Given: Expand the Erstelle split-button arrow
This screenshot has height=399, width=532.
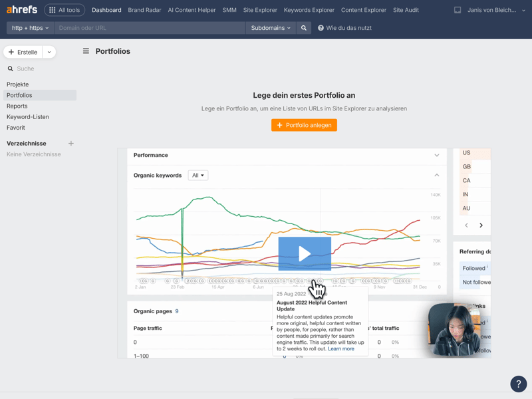Looking at the screenshot, I should click(49, 52).
